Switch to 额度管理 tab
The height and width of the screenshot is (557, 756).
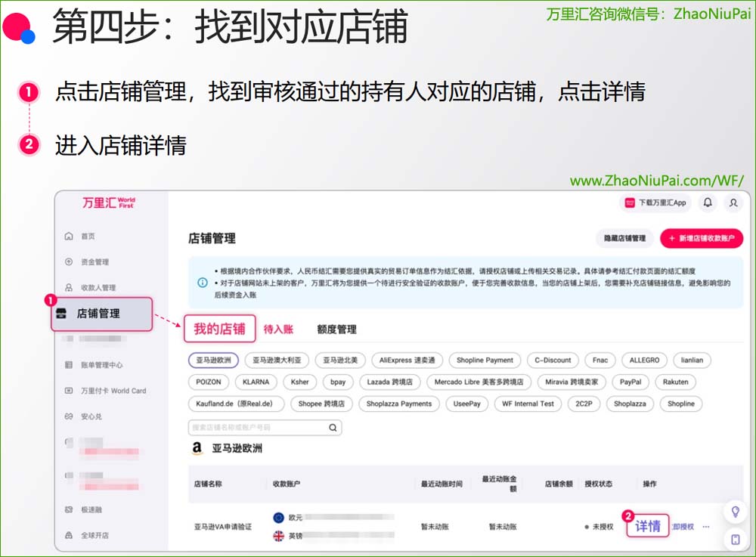coord(336,330)
